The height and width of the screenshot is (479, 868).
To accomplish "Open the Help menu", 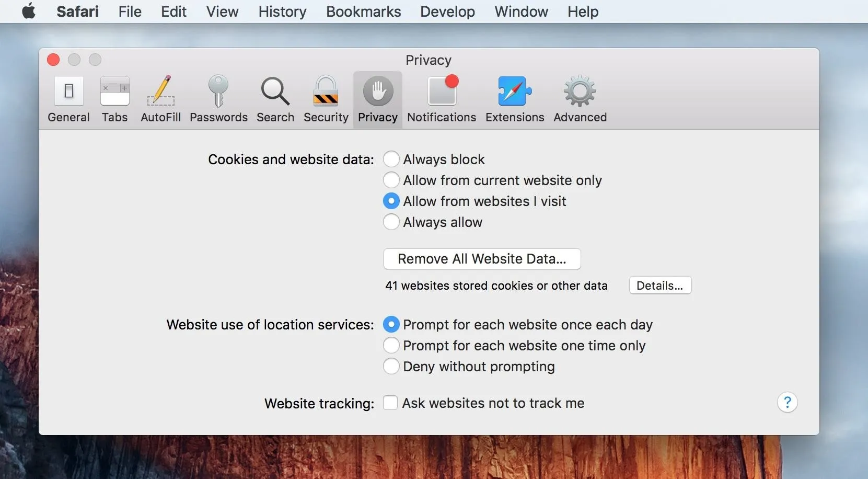I will click(583, 12).
